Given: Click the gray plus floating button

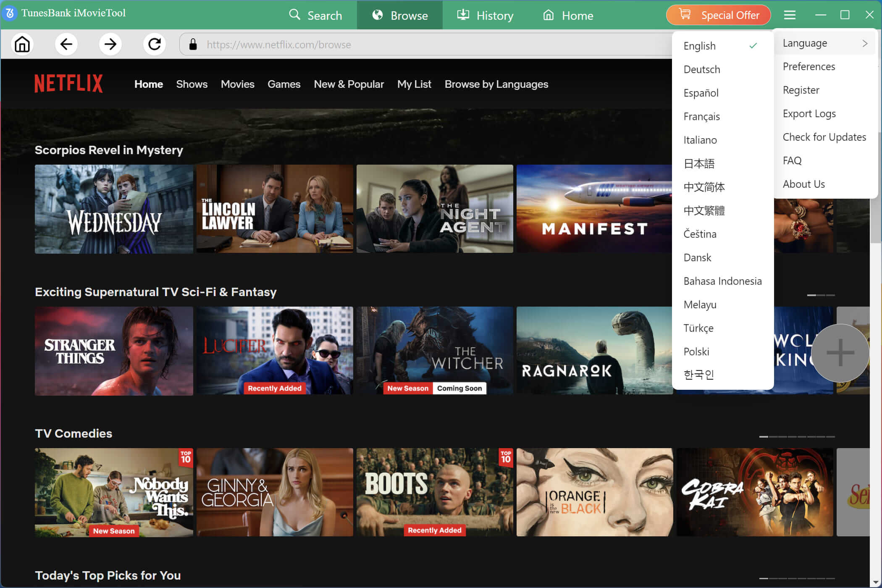Looking at the screenshot, I should pyautogui.click(x=840, y=353).
